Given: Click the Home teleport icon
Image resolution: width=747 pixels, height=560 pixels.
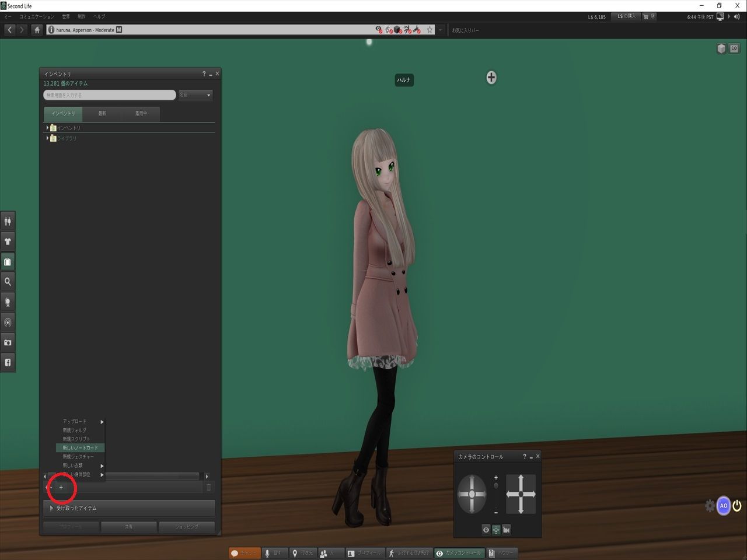Looking at the screenshot, I should (x=37, y=30).
